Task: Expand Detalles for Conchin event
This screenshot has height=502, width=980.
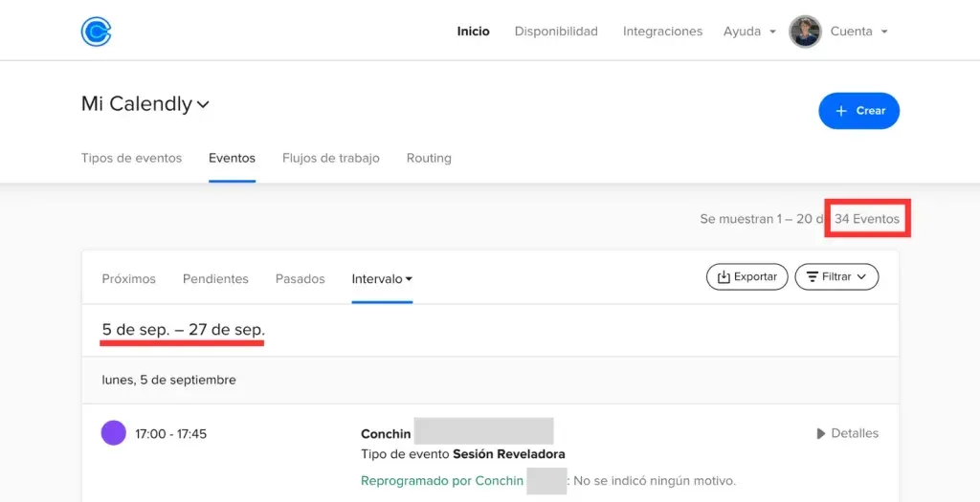Action: 848,433
